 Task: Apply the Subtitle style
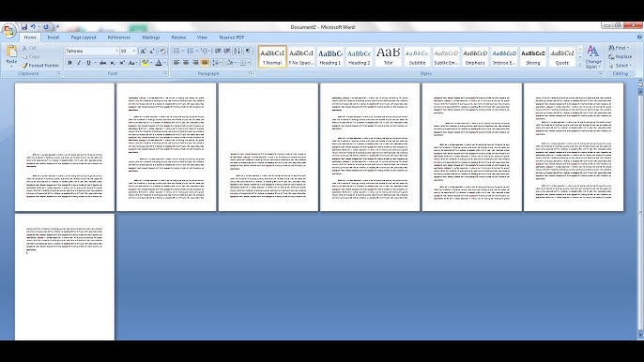[417, 56]
